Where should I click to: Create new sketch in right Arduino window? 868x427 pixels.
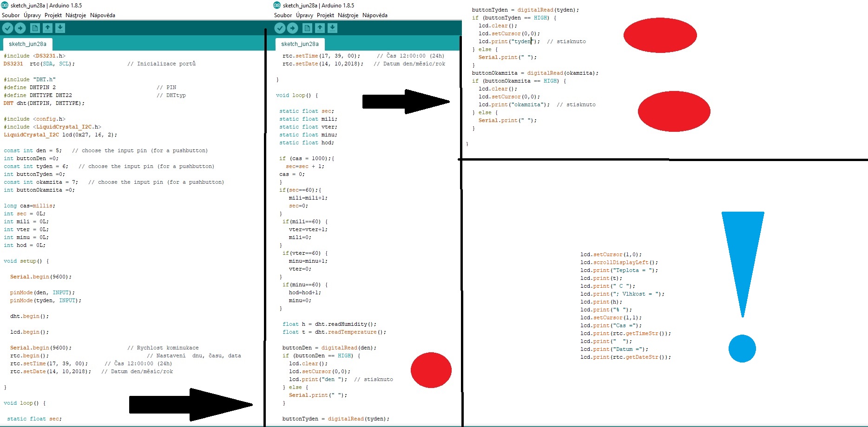pyautogui.click(x=307, y=28)
